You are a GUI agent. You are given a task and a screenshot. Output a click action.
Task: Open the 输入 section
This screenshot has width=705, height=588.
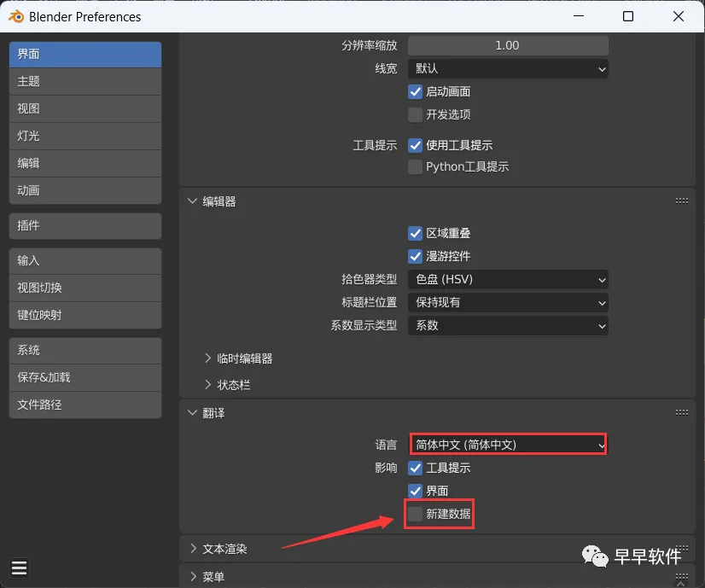(85, 261)
